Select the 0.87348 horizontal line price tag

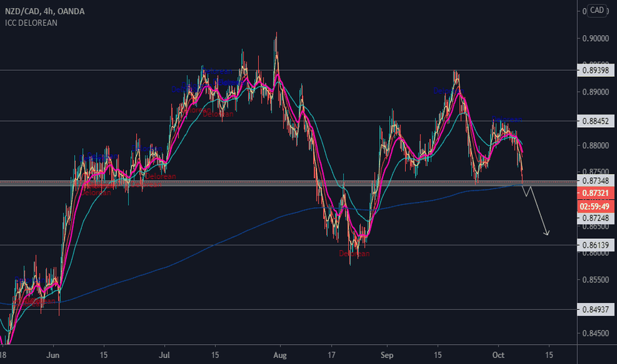point(595,181)
